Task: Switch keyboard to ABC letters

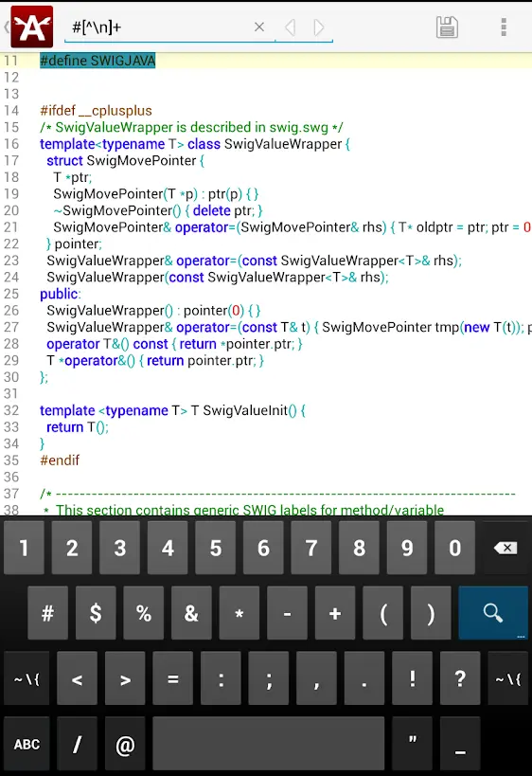Action: [27, 744]
